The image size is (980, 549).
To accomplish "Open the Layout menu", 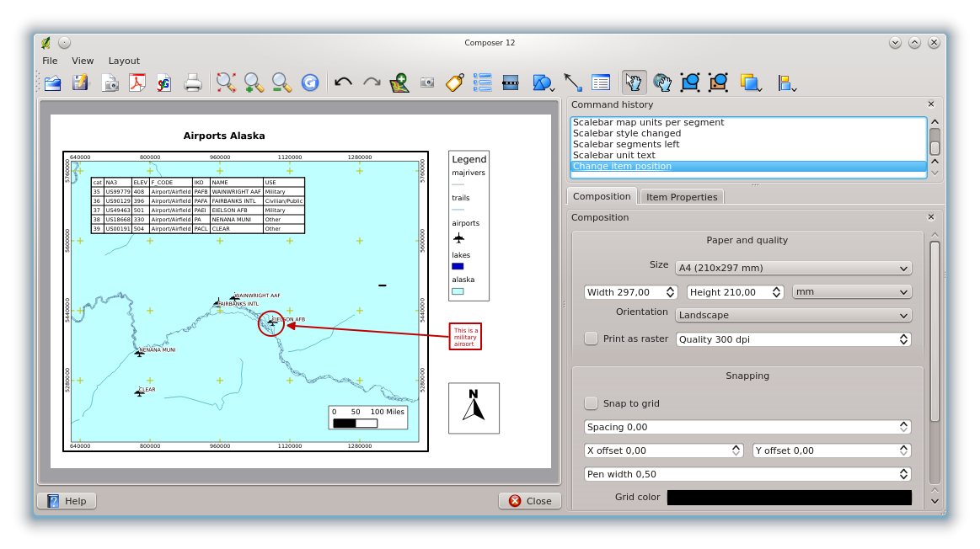I will (124, 61).
